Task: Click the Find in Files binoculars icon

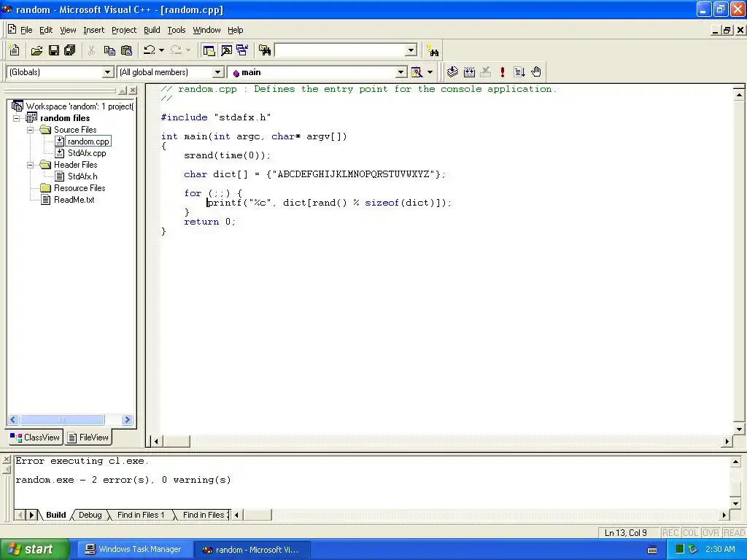Action: (x=265, y=50)
